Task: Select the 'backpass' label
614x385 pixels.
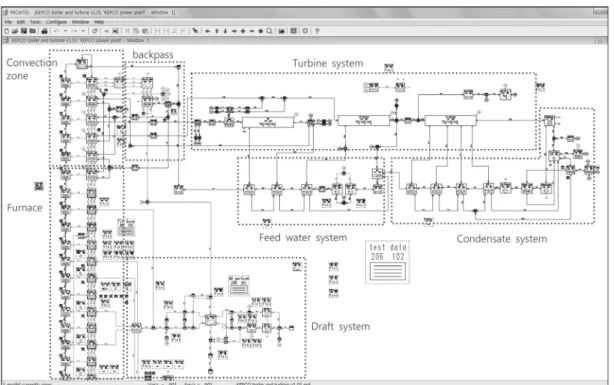Action: pos(153,55)
